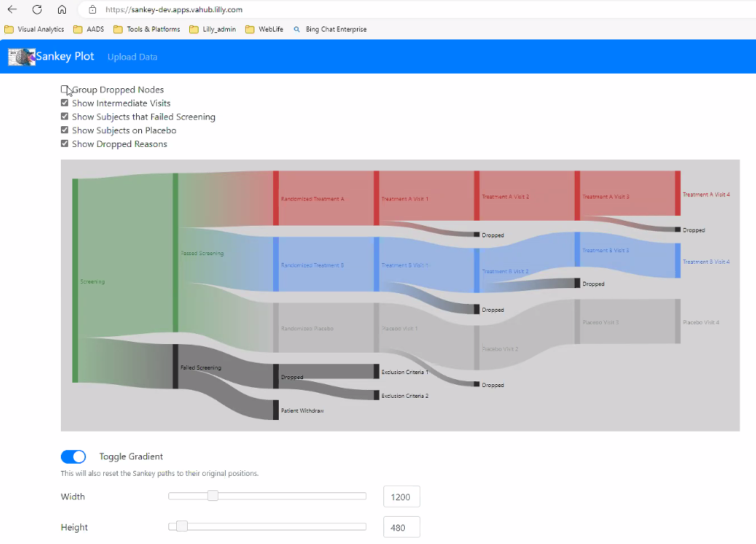Click the Patient Withdraw node
756x544 pixels.
pos(276,410)
